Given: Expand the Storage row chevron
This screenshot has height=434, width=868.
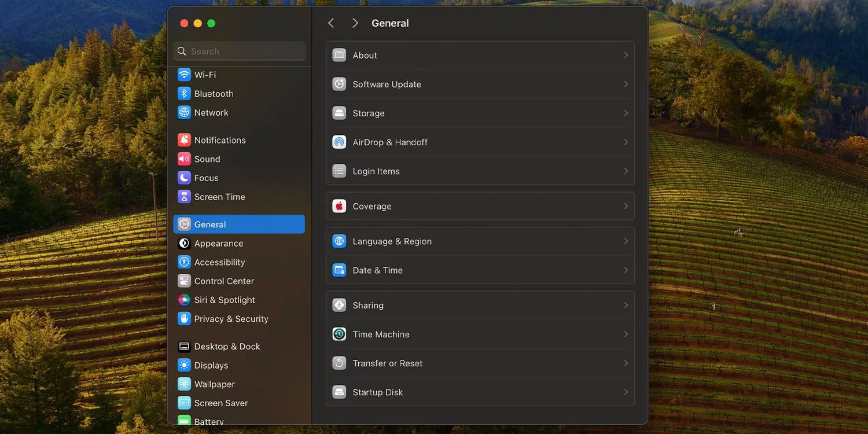Looking at the screenshot, I should pos(626,113).
